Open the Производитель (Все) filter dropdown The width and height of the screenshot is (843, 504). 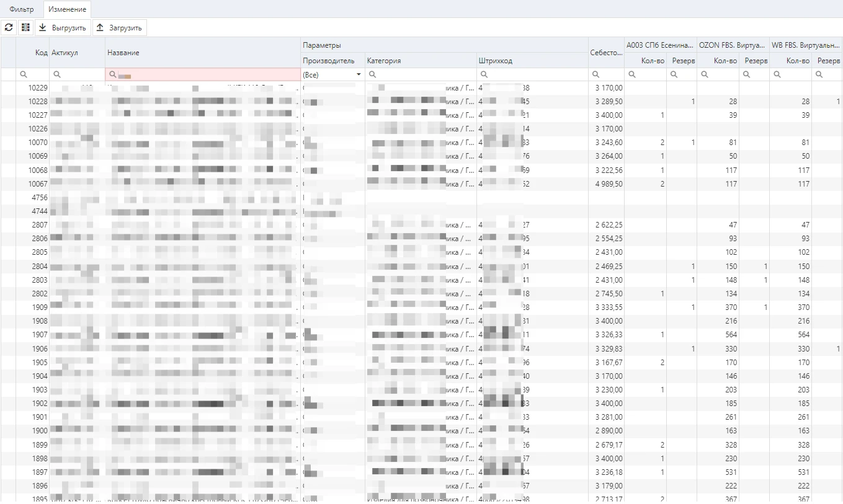[x=332, y=74]
